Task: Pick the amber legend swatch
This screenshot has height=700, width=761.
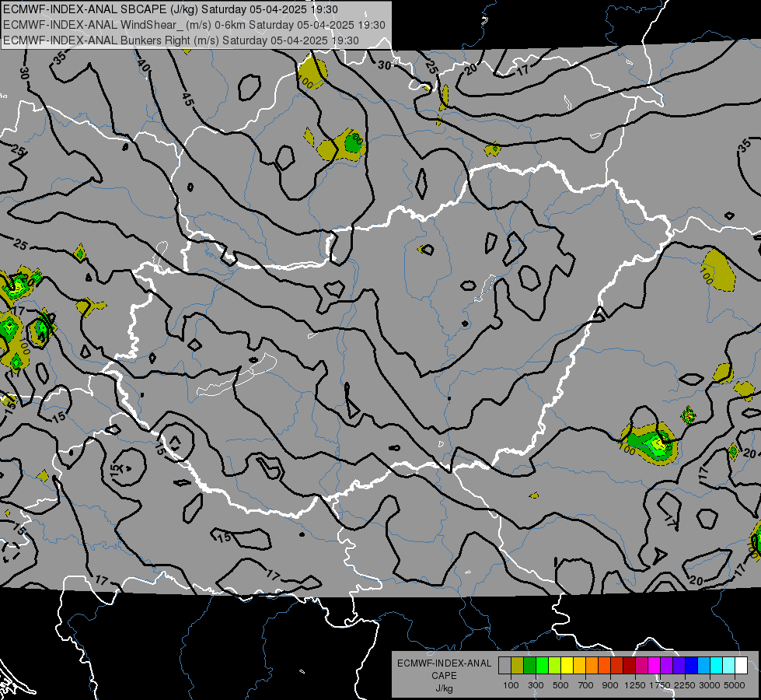Action: click(x=579, y=665)
